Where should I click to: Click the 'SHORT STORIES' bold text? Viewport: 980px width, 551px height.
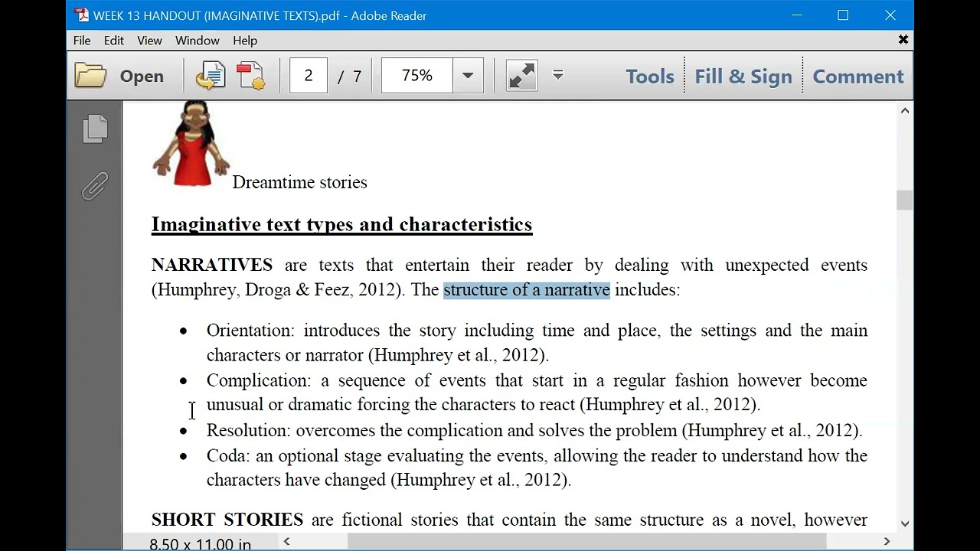[227, 520]
